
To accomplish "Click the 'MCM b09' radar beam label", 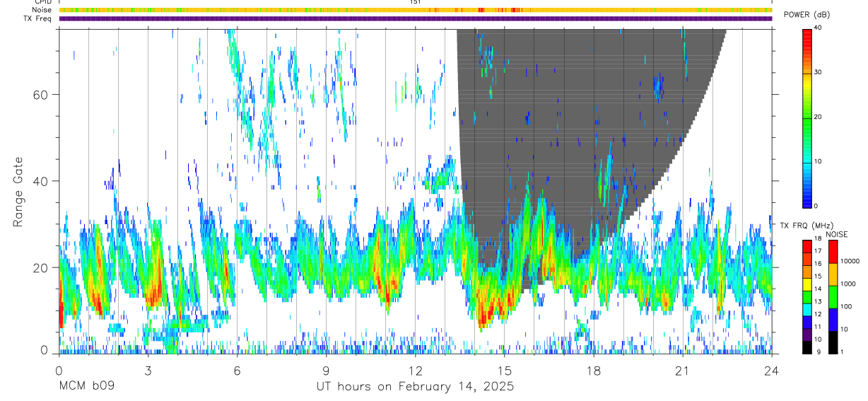I will click(86, 387).
